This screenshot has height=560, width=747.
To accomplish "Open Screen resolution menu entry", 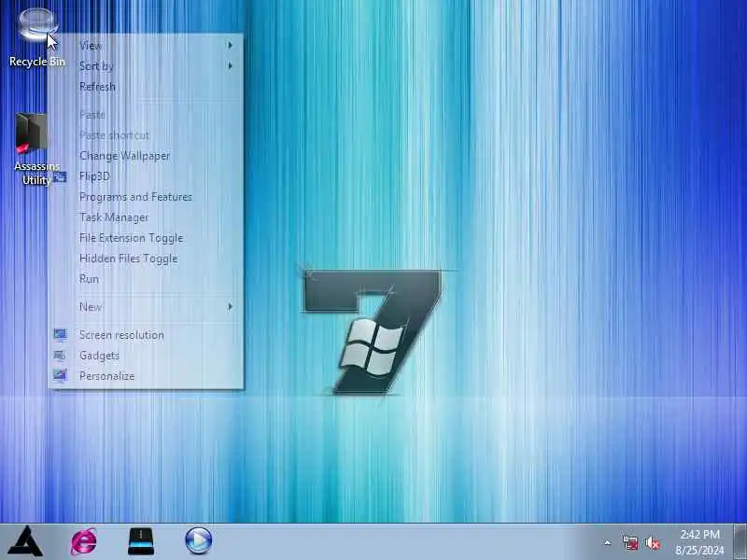I will coord(147,335).
